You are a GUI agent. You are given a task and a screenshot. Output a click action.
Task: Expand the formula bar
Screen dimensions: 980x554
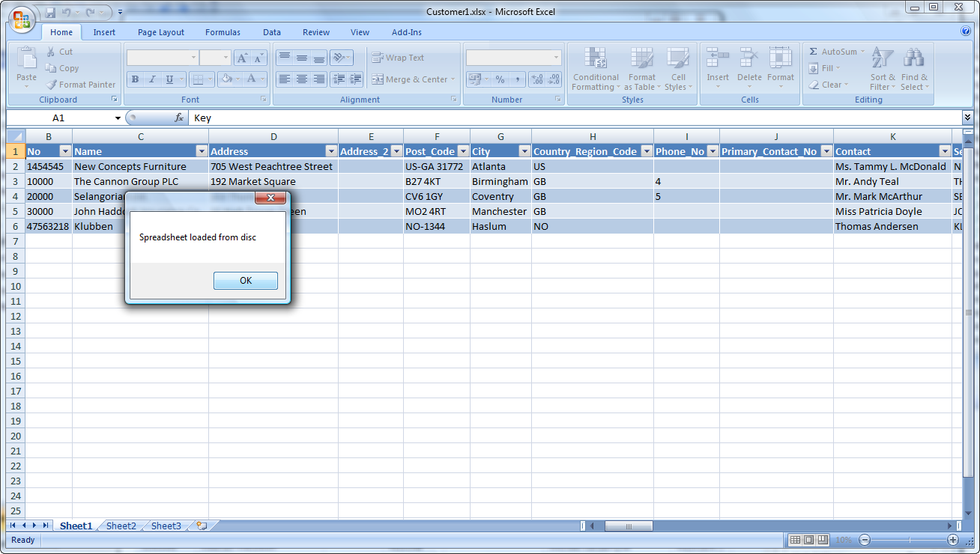click(x=967, y=118)
